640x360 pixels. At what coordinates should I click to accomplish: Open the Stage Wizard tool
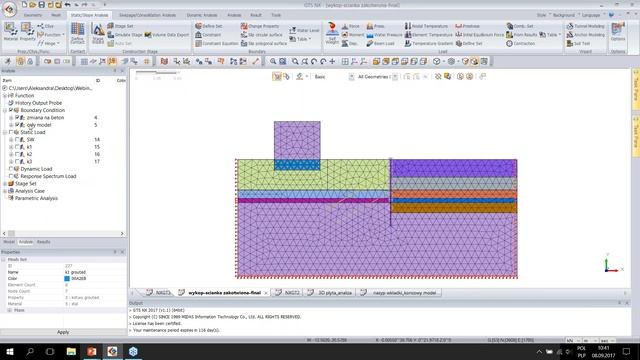pyautogui.click(x=98, y=34)
